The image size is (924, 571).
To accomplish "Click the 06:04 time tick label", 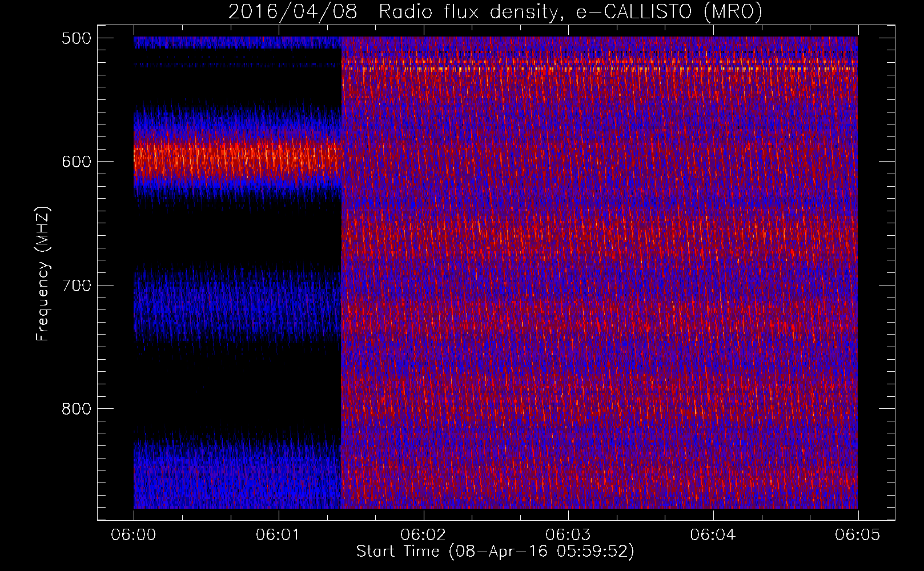I will (x=713, y=535).
